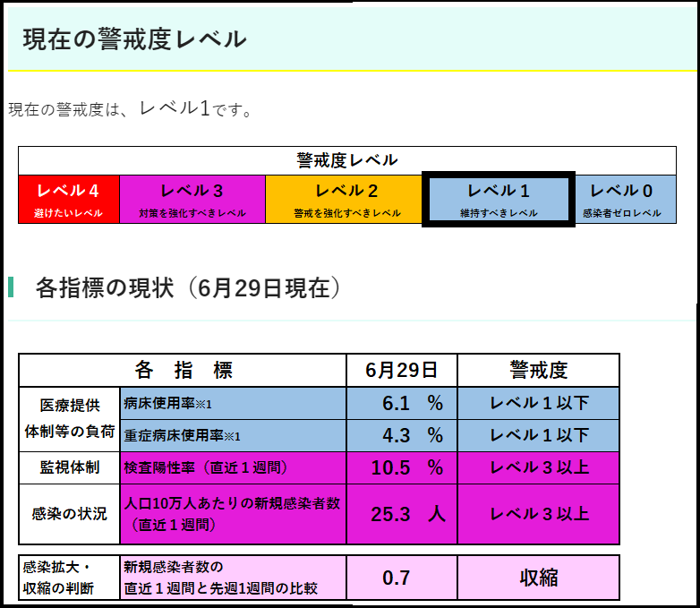The width and height of the screenshot is (700, 608).
Task: Click the 人口10万人あたりの新規感染者数 cell
Action: pyautogui.click(x=233, y=514)
